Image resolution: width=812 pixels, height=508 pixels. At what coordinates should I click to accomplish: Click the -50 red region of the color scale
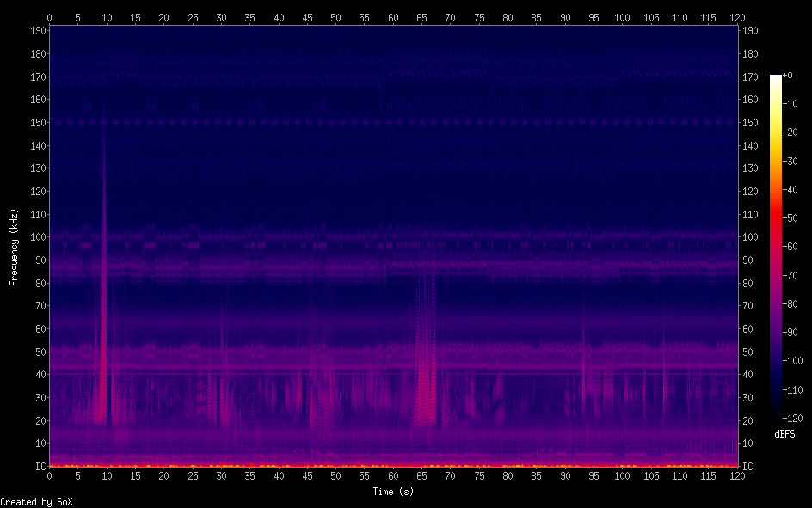pyautogui.click(x=776, y=218)
